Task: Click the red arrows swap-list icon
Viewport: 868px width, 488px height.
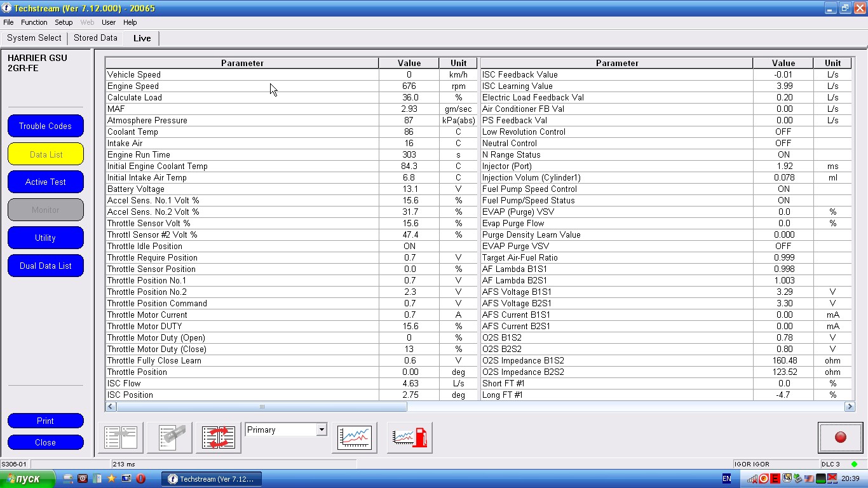Action: click(219, 437)
